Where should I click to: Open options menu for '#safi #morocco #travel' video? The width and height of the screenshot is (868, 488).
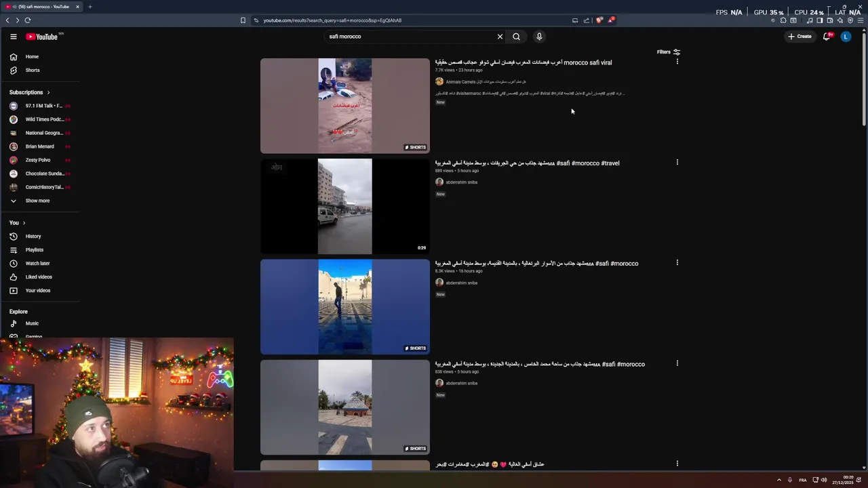tap(677, 162)
